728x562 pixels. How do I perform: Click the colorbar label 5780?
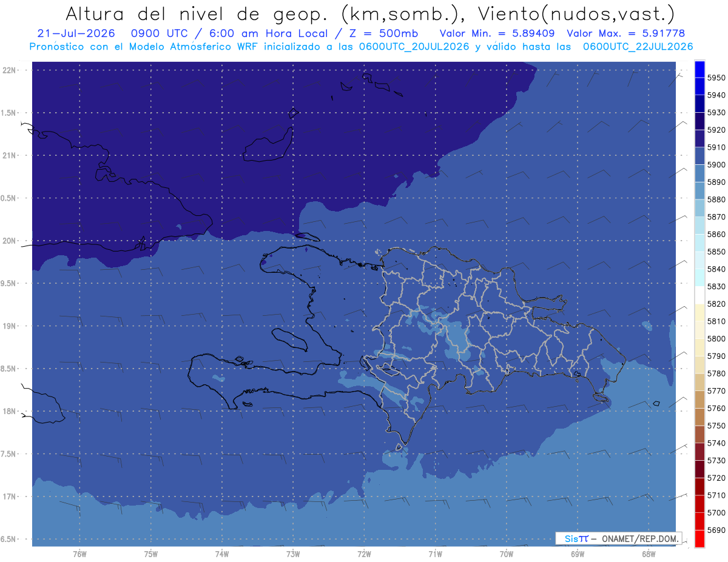(x=716, y=373)
